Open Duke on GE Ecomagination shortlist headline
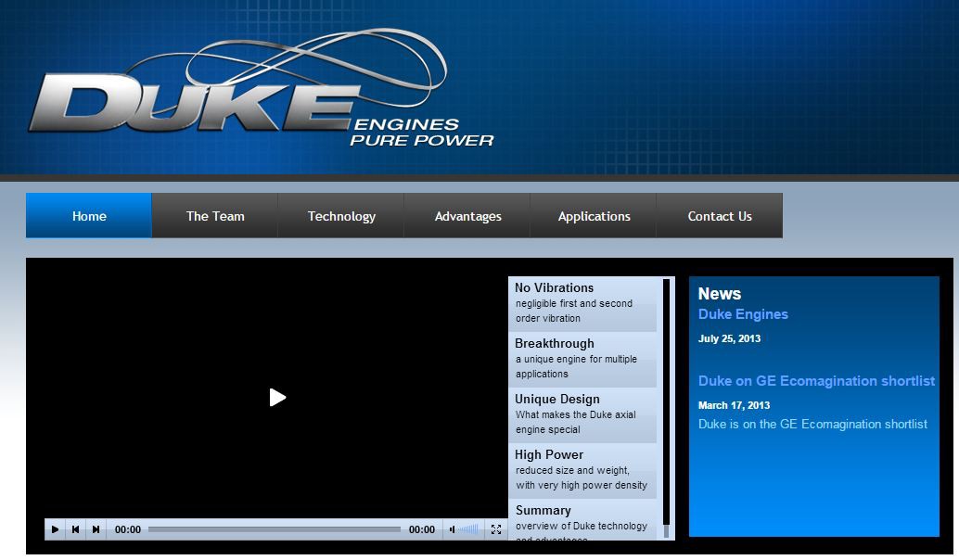Image resolution: width=959 pixels, height=560 pixels. point(816,381)
